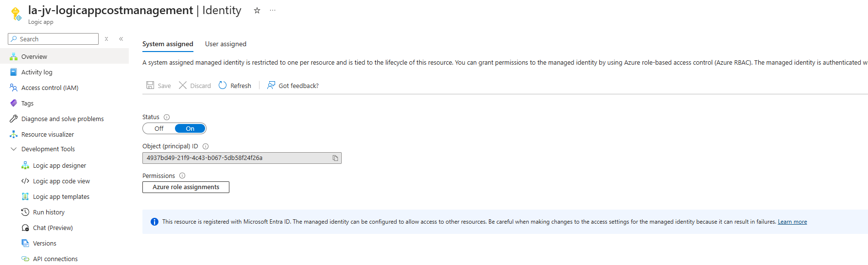Switch Status toggle to Off

pos(159,128)
